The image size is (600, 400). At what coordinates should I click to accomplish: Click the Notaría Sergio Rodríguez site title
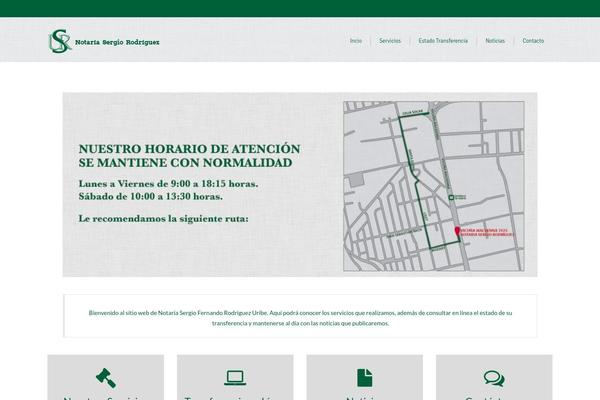pyautogui.click(x=117, y=42)
